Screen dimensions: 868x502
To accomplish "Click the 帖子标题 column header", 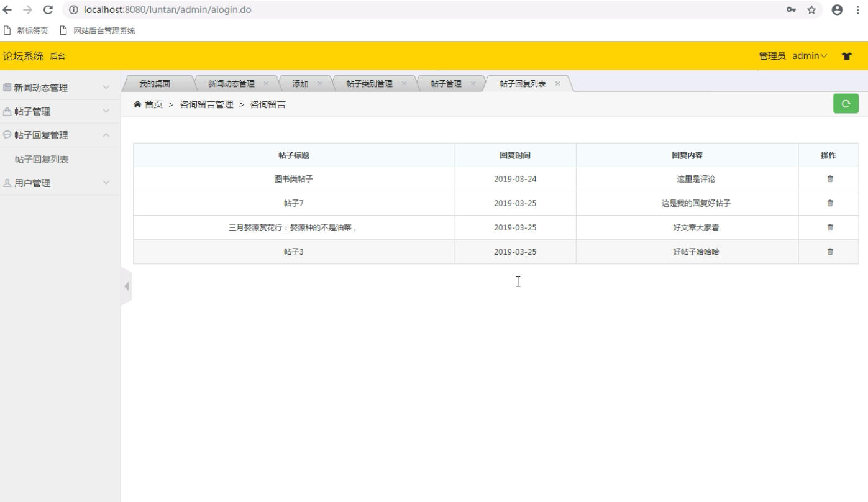I will 294,155.
